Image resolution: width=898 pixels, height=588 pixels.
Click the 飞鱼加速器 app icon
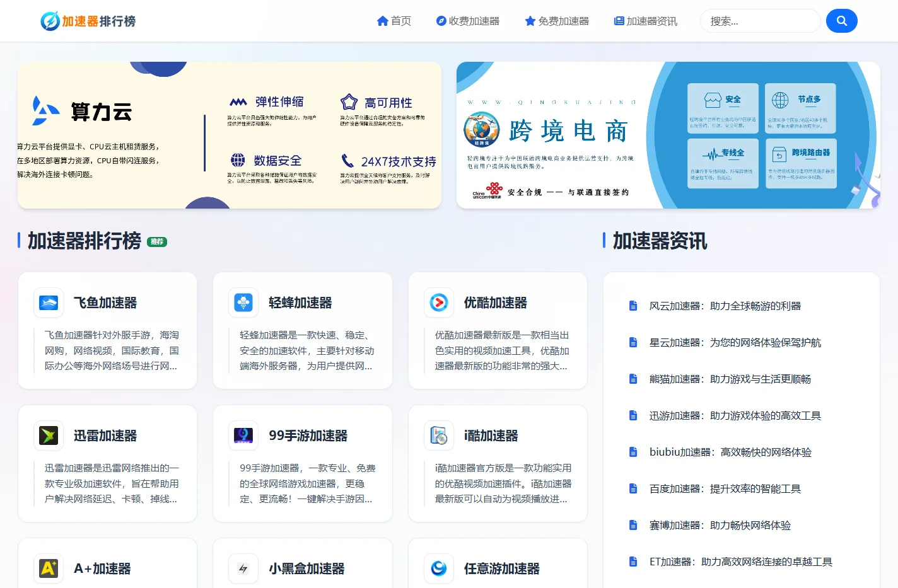point(49,303)
